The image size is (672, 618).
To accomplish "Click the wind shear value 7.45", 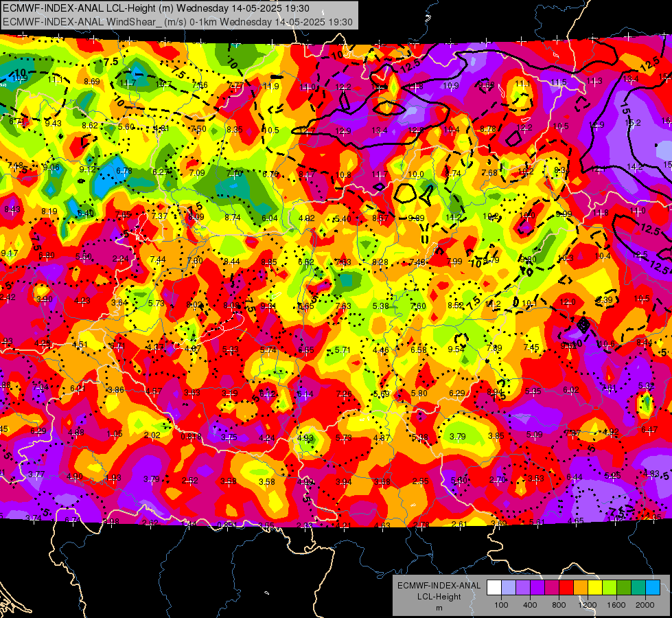I will click(x=531, y=347).
